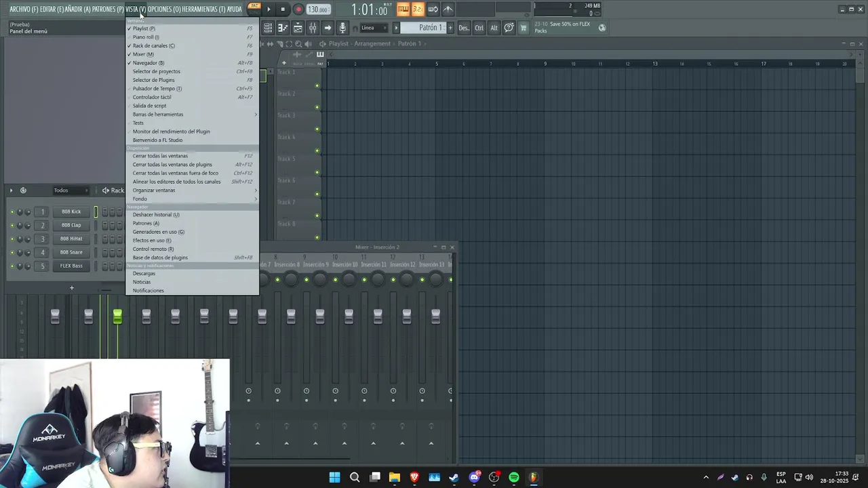The image size is (868, 488).
Task: Arm the red record button
Action: [298, 9]
